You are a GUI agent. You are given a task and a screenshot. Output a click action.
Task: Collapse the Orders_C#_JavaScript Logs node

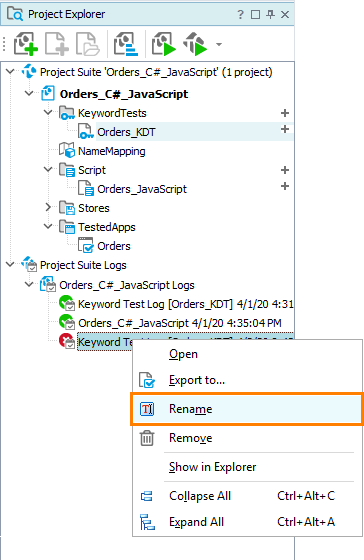[29, 284]
